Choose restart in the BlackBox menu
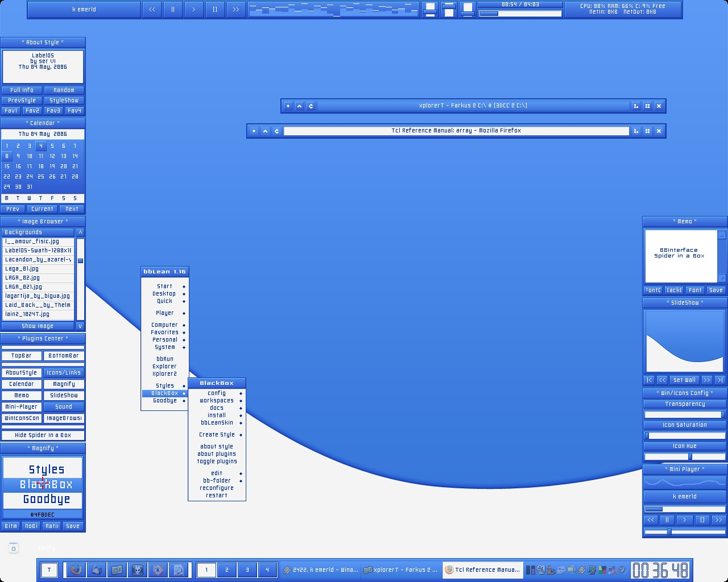The image size is (728, 582). (217, 496)
